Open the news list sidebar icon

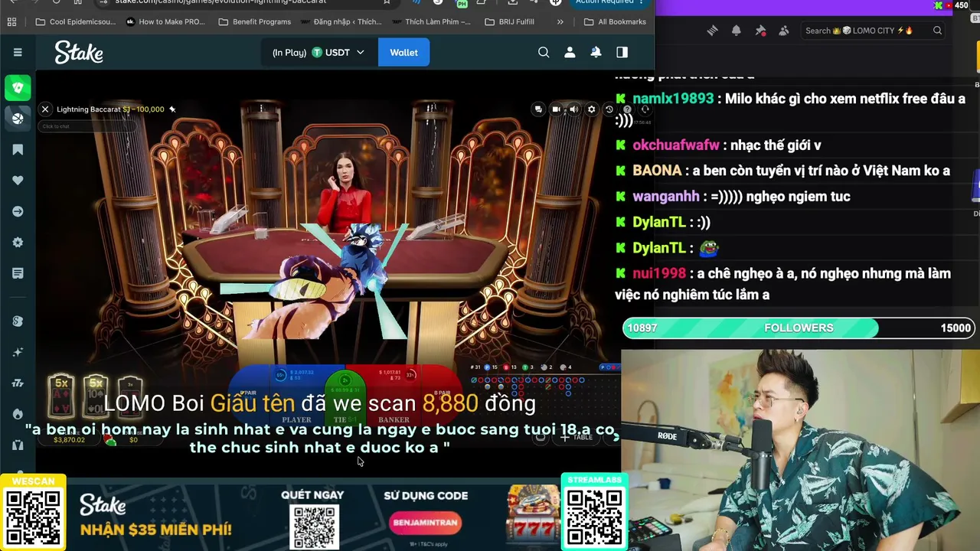tap(18, 273)
